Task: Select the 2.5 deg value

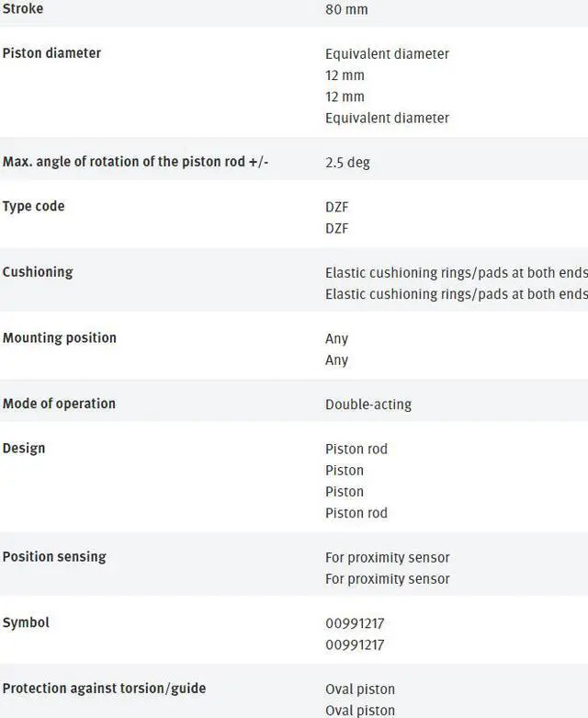Action: coord(347,163)
